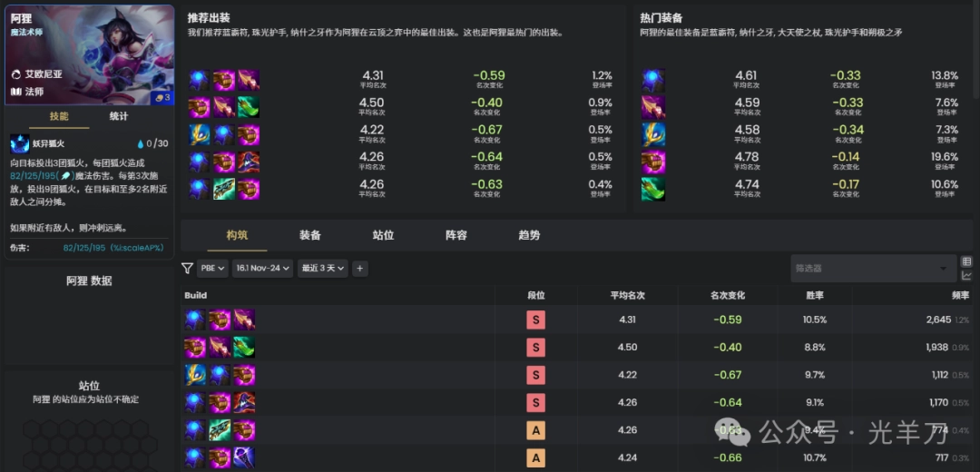
Task: Open the 最近 3 天 date range dropdown
Action: 322,269
